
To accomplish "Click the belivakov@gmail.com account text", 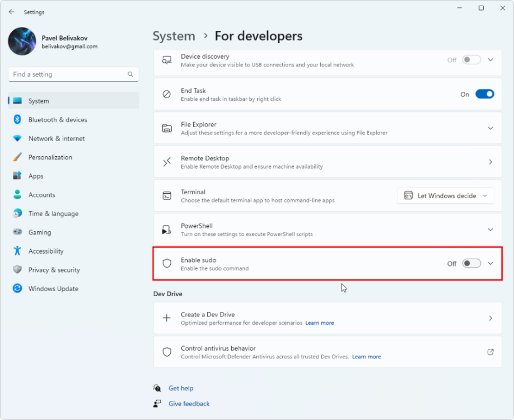I will [69, 46].
